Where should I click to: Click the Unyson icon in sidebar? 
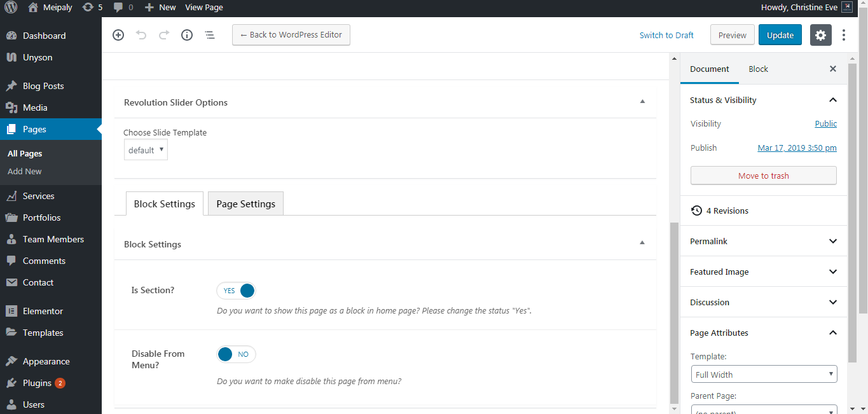11,57
